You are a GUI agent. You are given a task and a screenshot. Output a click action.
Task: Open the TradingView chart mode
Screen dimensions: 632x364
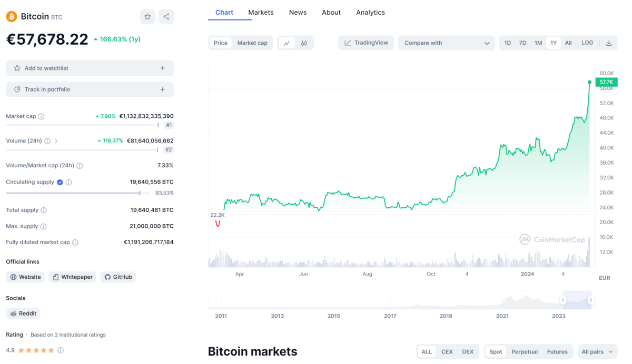click(366, 43)
